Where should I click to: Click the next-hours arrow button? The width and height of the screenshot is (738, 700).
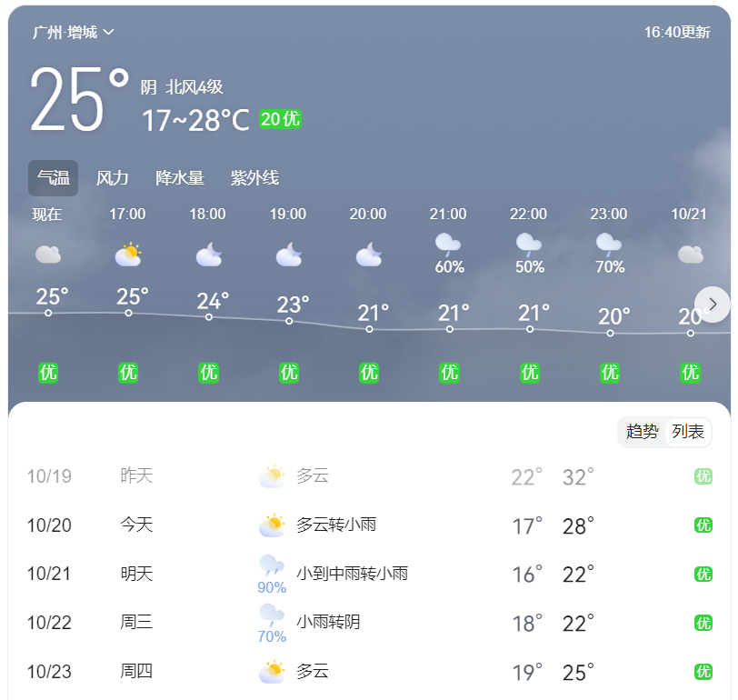coord(713,305)
